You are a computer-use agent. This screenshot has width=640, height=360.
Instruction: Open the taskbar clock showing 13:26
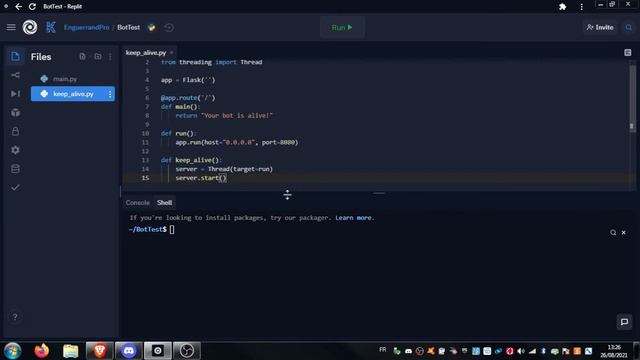click(613, 351)
